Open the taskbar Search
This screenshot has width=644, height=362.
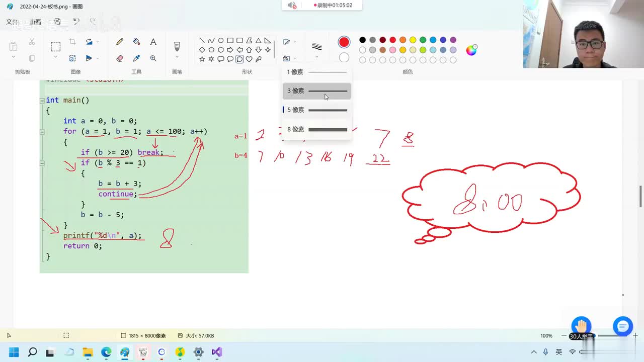[x=32, y=352]
